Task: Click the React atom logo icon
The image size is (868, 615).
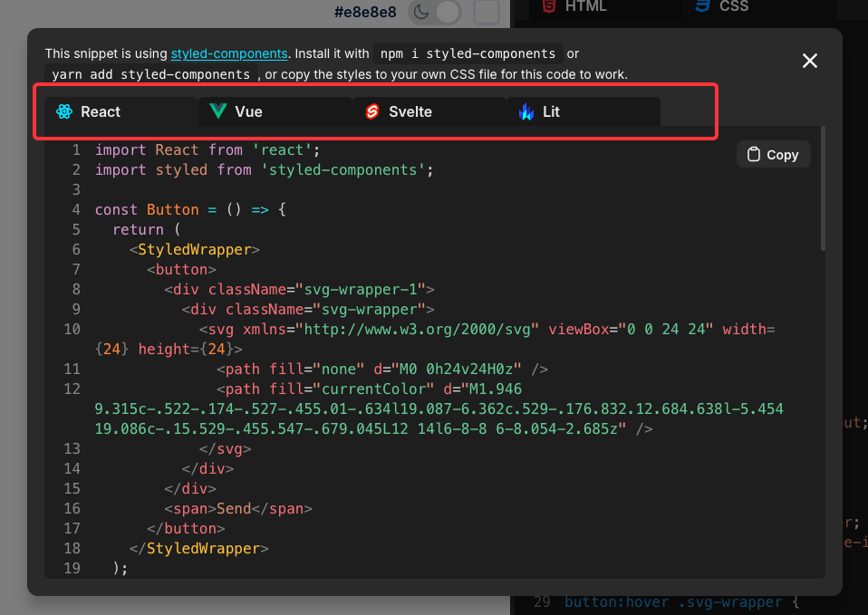Action: (64, 111)
